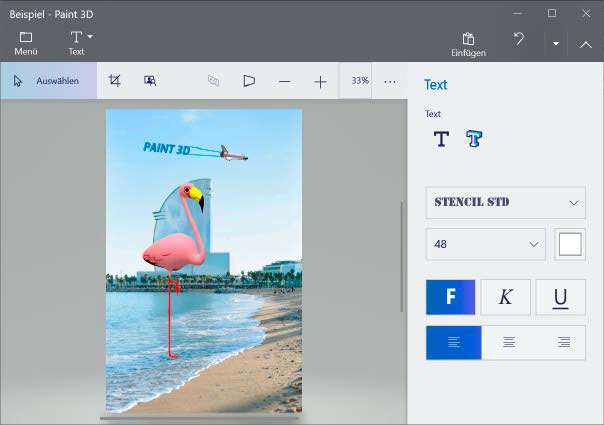604x425 pixels.
Task: Toggle underline U formatting button
Action: point(560,297)
